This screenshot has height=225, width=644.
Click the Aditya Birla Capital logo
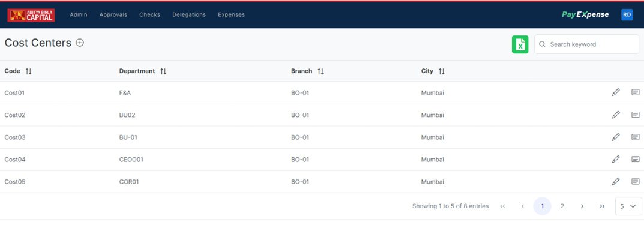(31, 15)
